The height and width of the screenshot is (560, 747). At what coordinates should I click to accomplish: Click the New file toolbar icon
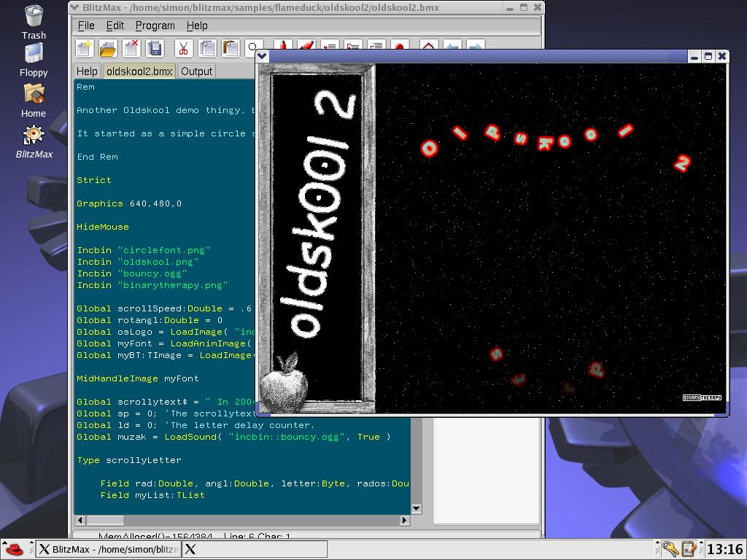(x=85, y=48)
